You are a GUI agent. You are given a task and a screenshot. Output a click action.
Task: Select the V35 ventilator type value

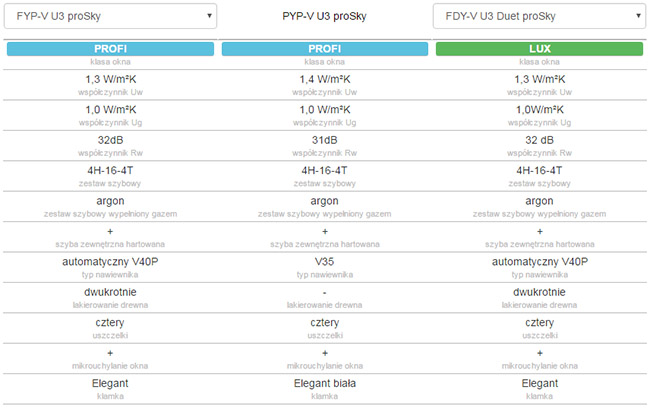tap(325, 262)
